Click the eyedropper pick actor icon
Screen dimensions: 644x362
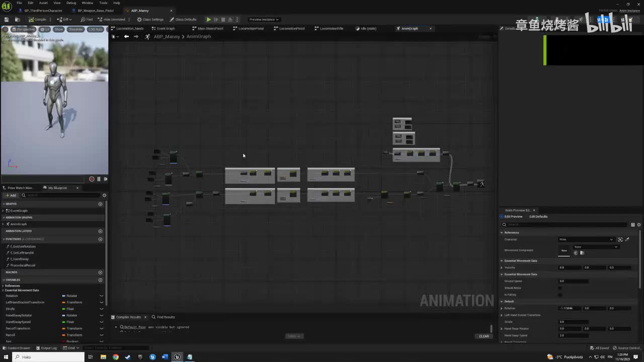pos(627,239)
